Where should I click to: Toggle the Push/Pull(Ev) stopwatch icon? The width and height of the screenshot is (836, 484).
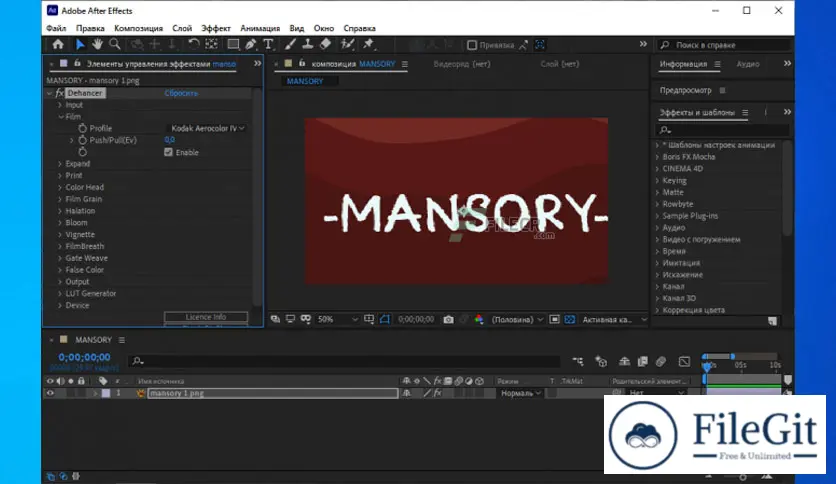[x=83, y=140]
